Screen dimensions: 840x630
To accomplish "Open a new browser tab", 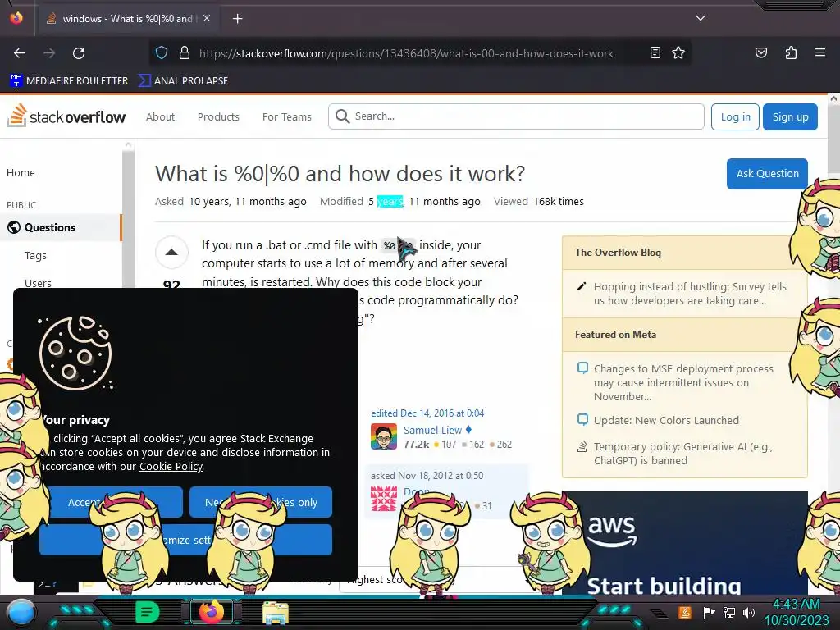I will [237, 19].
